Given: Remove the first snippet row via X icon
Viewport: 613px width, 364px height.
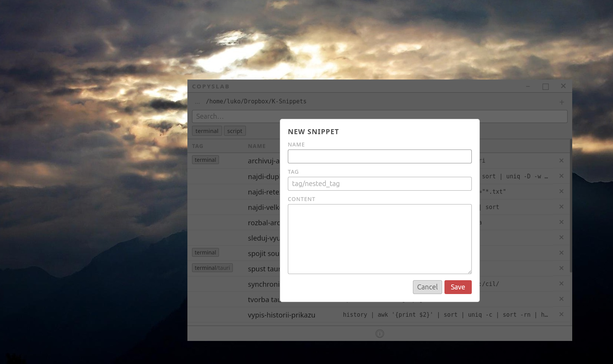Looking at the screenshot, I should (x=561, y=161).
